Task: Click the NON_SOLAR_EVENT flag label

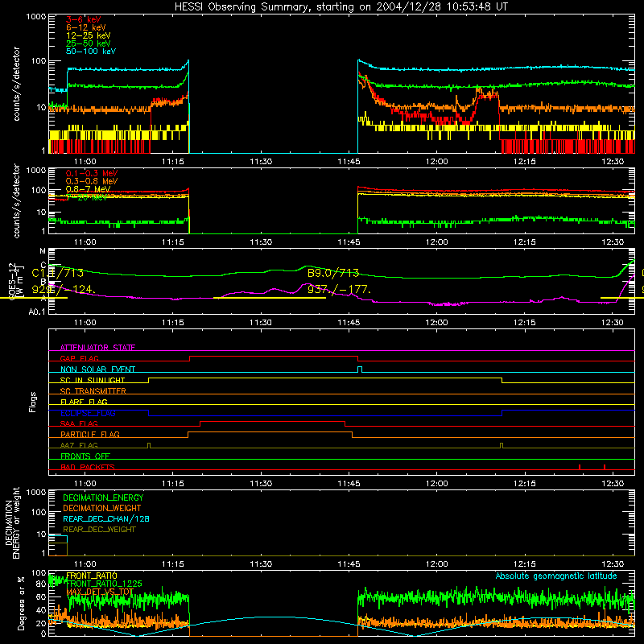Action: pyautogui.click(x=97, y=369)
